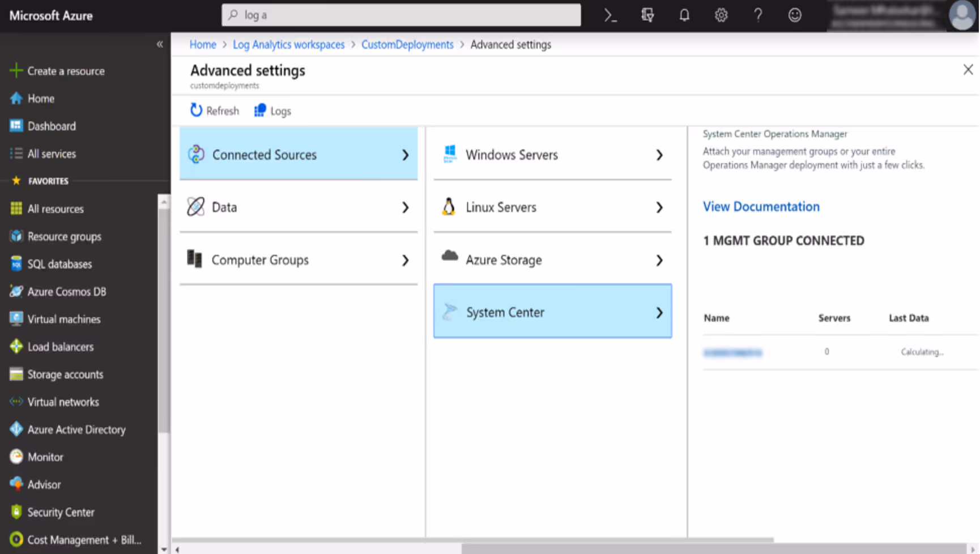Image resolution: width=980 pixels, height=554 pixels.
Task: Click the Azure Cosmos DB icon
Action: pos(16,291)
